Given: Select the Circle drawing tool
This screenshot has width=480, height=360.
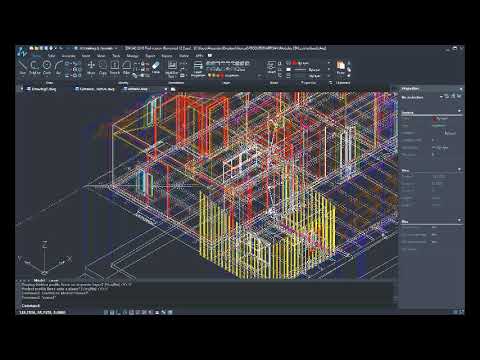Looking at the screenshot, I should tap(47, 67).
